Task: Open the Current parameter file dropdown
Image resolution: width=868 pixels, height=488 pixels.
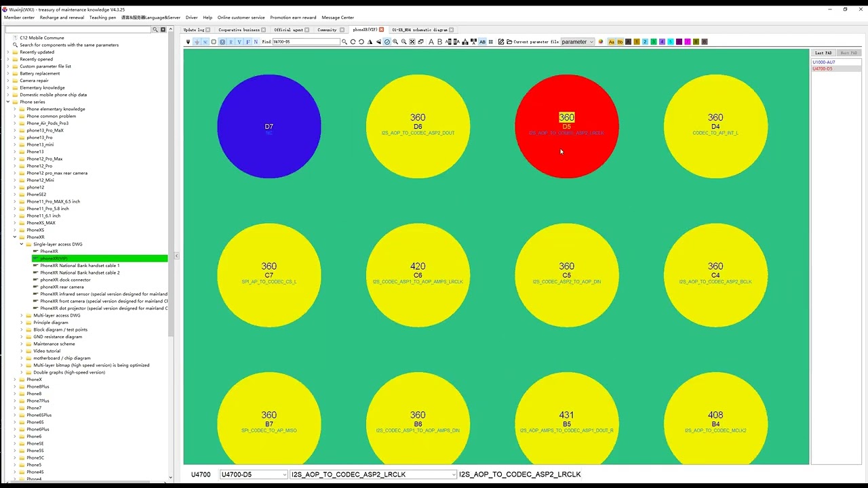Action: tap(578, 41)
